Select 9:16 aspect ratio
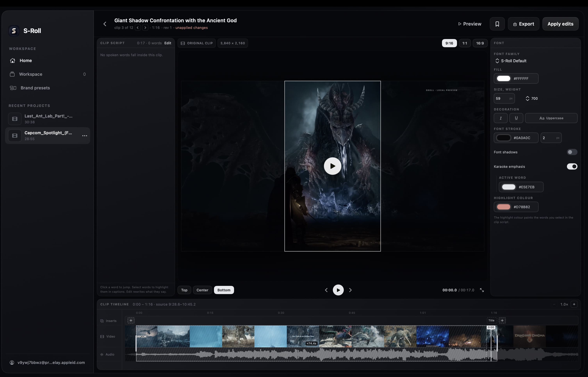 (449, 43)
